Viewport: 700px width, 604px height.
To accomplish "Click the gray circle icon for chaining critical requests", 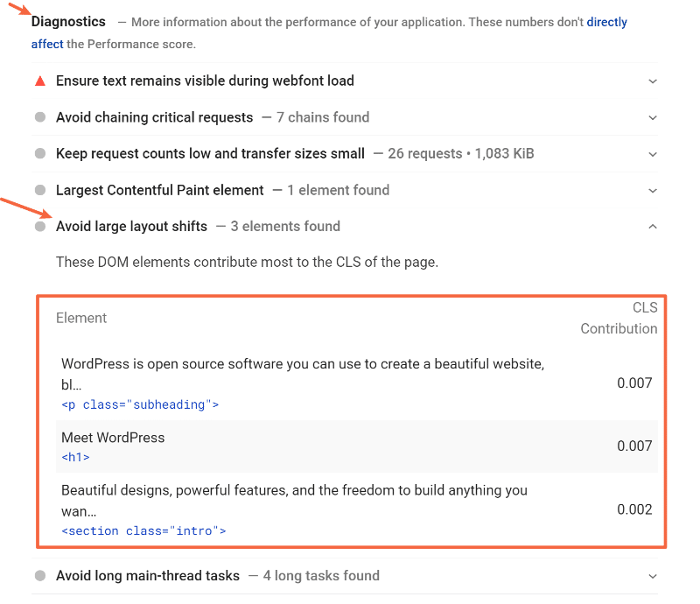I will point(39,116).
